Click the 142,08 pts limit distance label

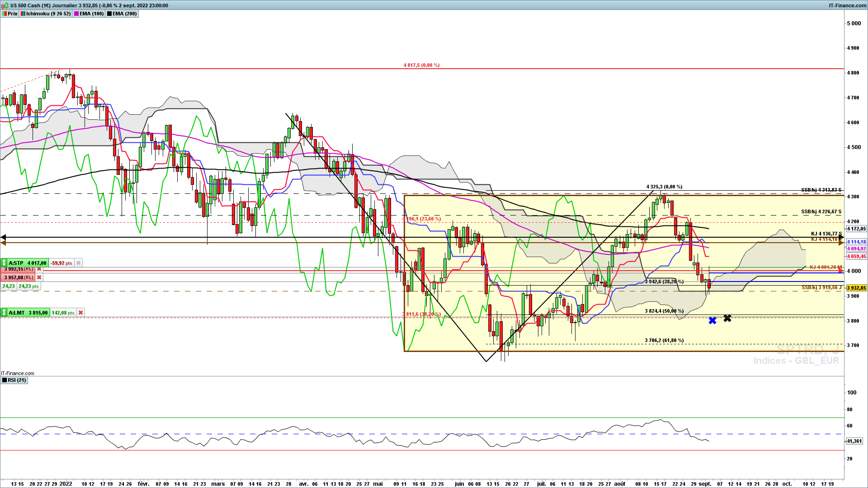63,313
